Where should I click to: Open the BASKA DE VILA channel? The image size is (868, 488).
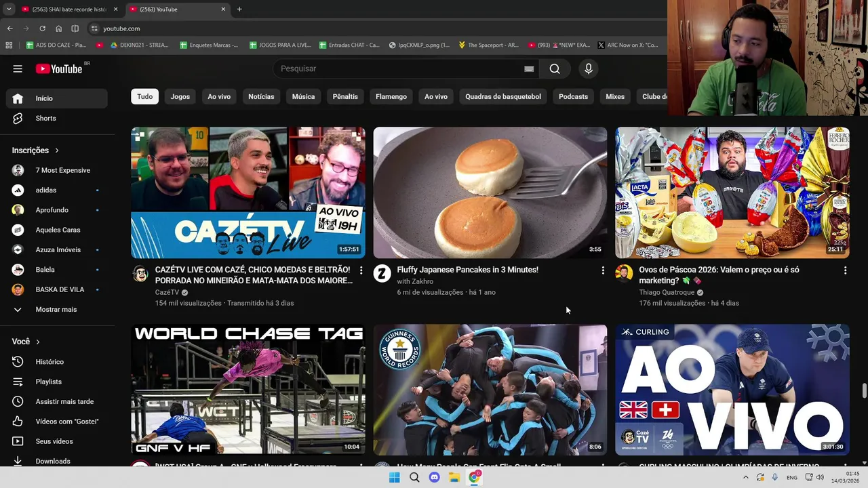57,289
